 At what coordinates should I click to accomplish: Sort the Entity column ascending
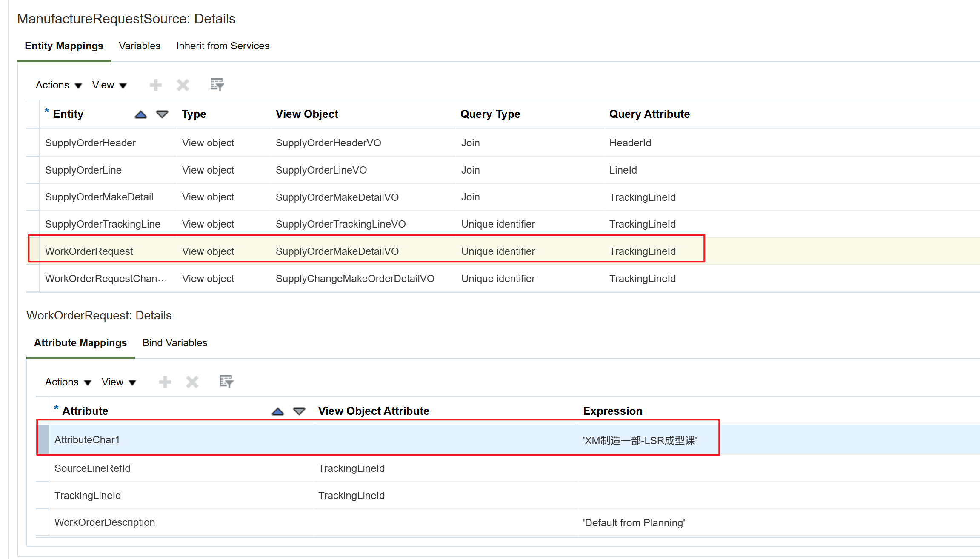click(x=140, y=114)
